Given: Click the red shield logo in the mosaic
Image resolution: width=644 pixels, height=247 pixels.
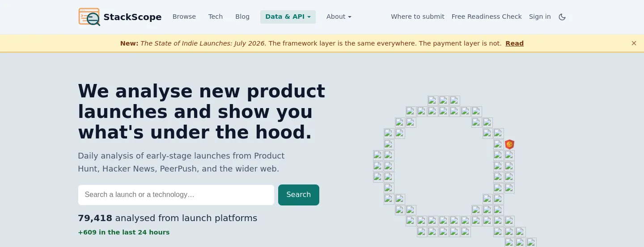Looking at the screenshot, I should point(509,144).
